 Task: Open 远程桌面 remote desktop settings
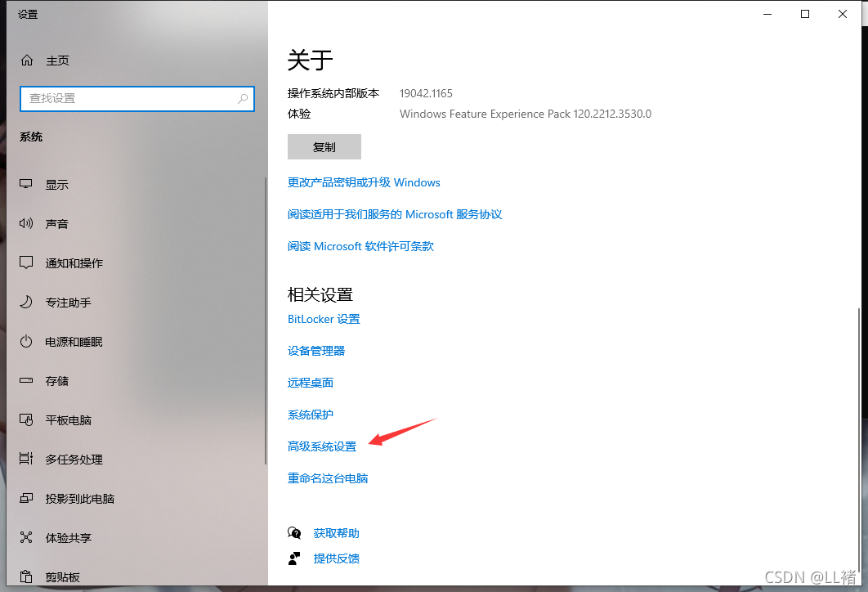pos(311,383)
